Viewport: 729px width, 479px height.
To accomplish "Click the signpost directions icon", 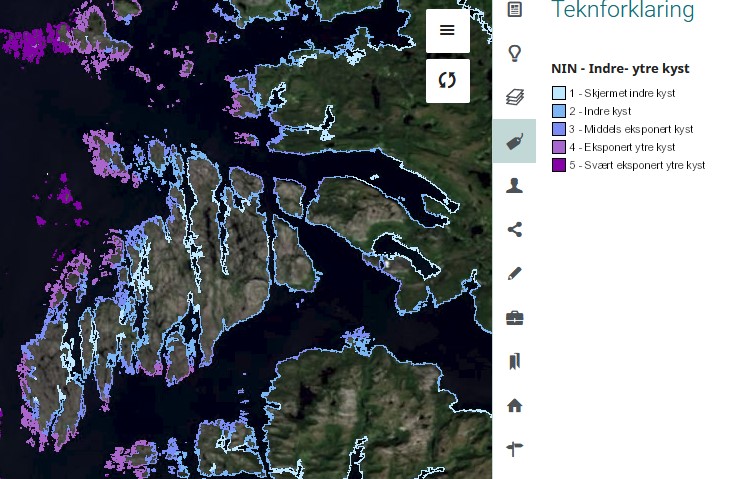I will tap(515, 449).
